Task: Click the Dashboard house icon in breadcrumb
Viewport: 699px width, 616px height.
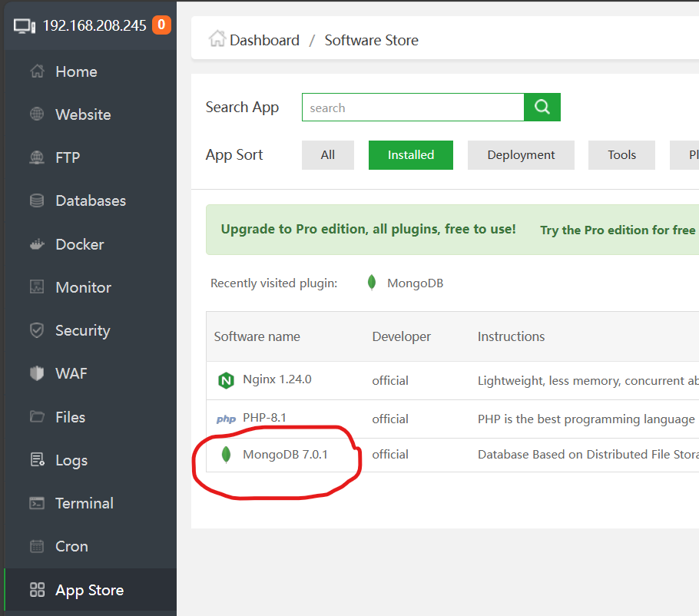Action: click(x=217, y=39)
